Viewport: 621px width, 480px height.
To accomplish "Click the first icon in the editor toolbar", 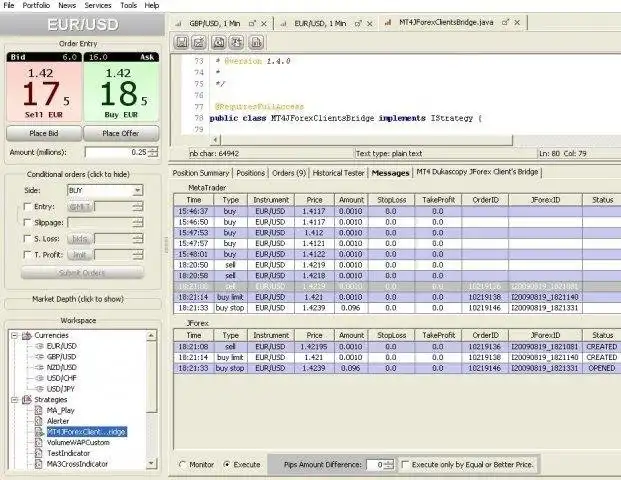I will (182, 41).
